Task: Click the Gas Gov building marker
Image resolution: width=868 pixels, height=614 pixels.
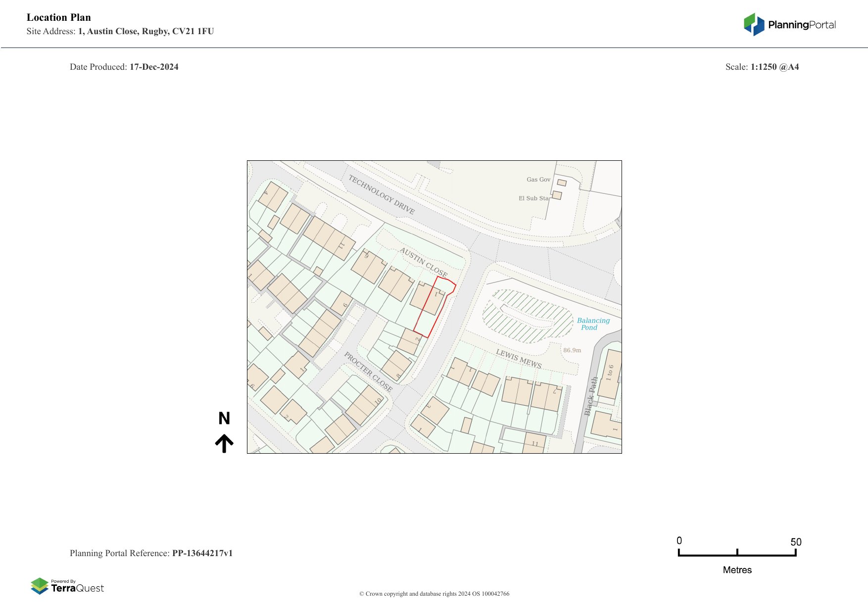Action: 562,183
